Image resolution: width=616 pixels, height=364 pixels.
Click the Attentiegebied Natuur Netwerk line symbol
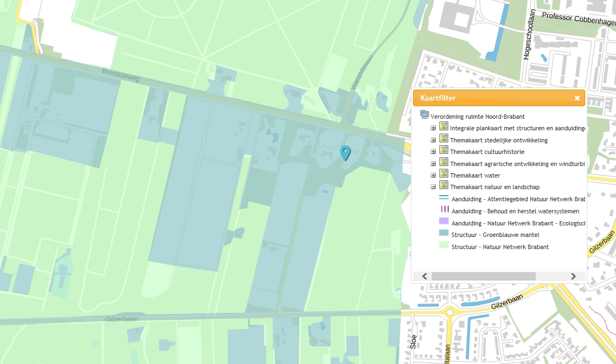pyautogui.click(x=444, y=197)
